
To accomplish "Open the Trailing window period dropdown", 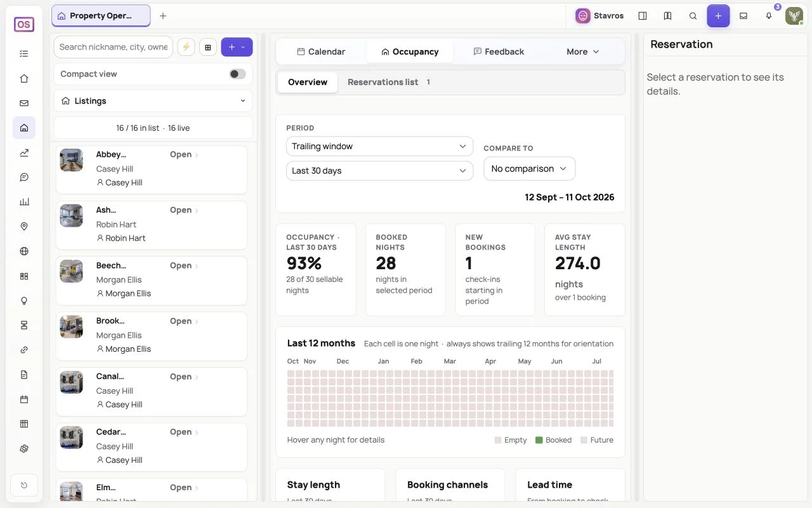I will 379,146.
